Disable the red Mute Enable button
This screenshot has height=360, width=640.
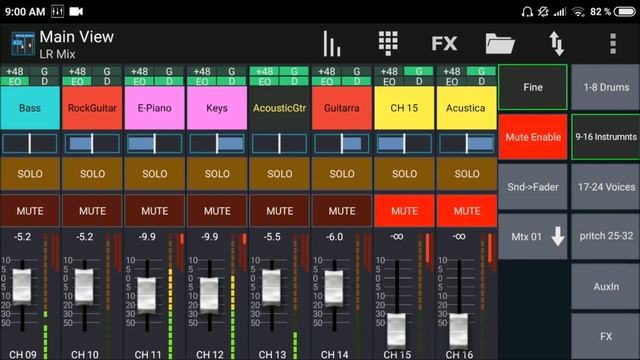click(533, 137)
